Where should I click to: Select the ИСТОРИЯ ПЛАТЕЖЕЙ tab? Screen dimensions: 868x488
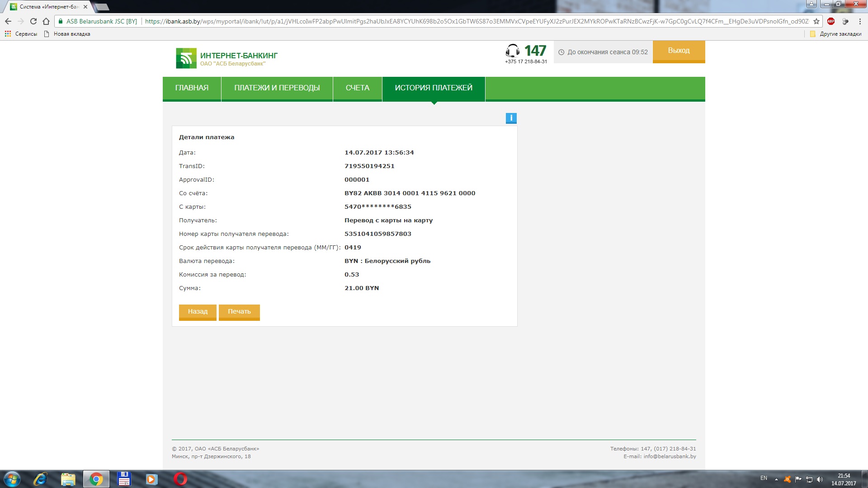[433, 88]
